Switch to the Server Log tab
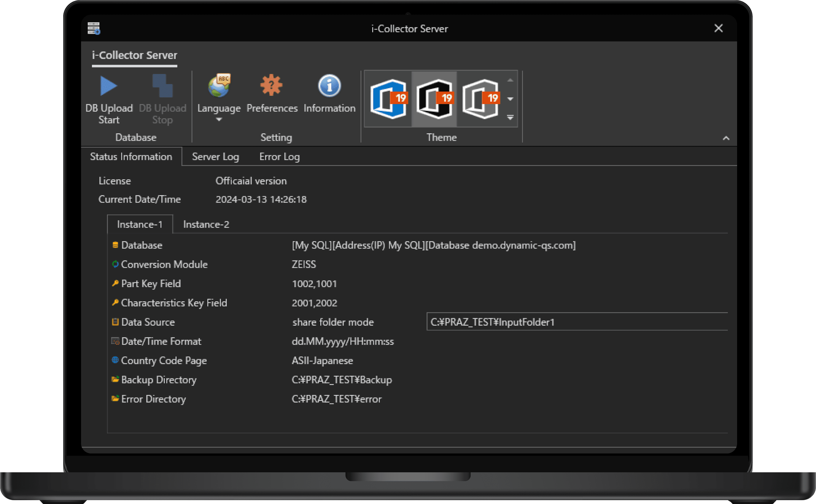This screenshot has height=504, width=816. (x=216, y=157)
